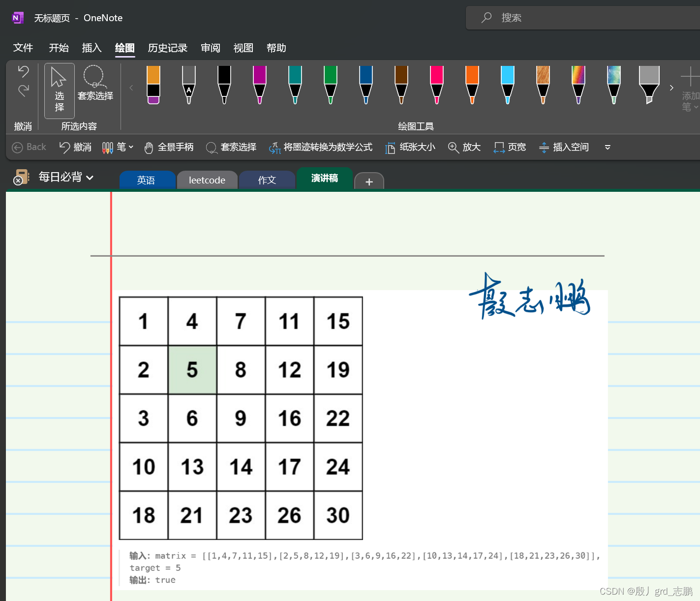Open the Review (审阅) ribbon tab
This screenshot has width=700, height=601.
(x=211, y=48)
